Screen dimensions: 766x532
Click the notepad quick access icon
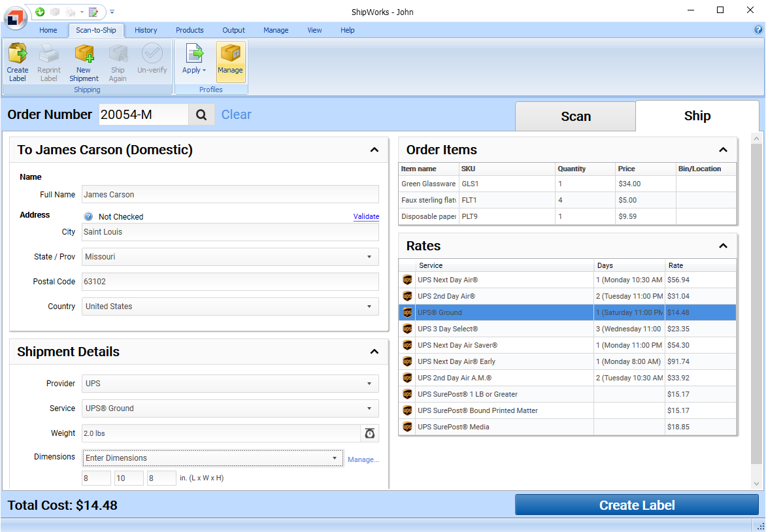coord(93,12)
